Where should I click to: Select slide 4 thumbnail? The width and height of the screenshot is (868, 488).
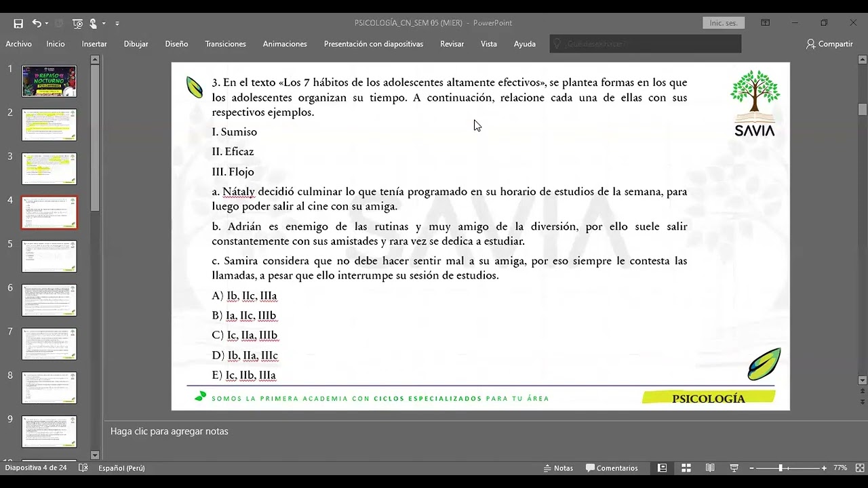coord(50,213)
